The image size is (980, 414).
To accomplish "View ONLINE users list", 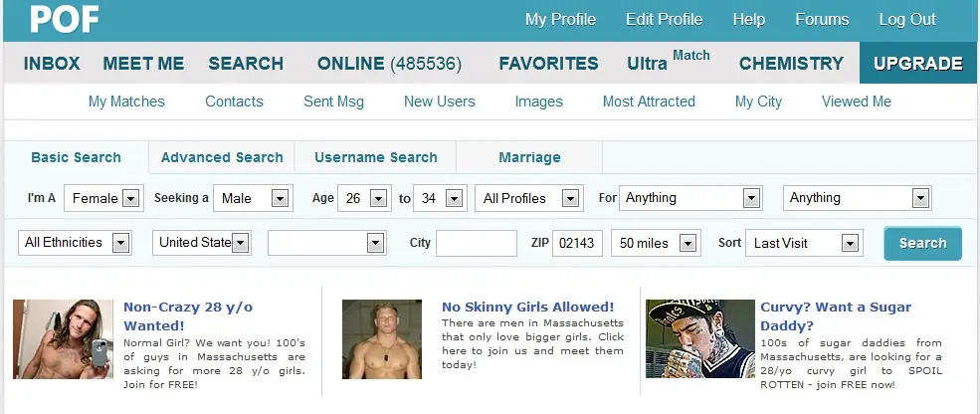I will (x=389, y=63).
